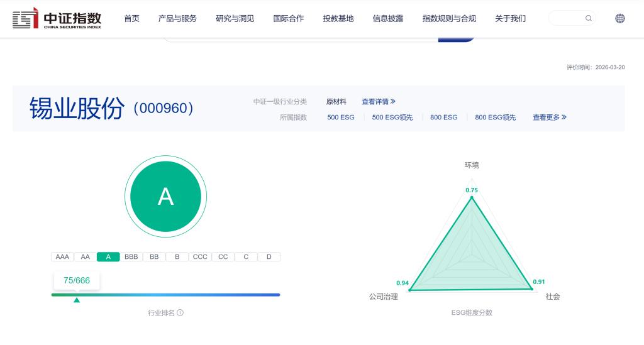644x345 pixels.
Task: Expand 查看更多 to show more indices
Action: (x=549, y=118)
